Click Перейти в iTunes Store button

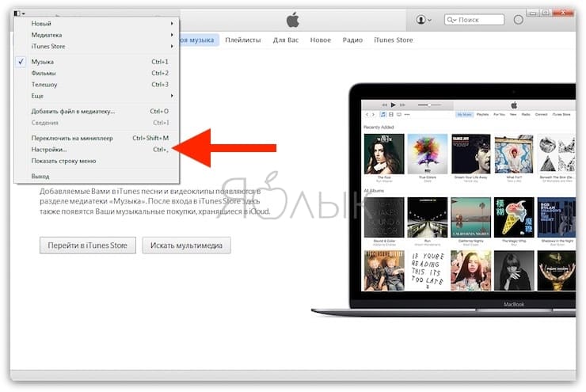coord(88,245)
